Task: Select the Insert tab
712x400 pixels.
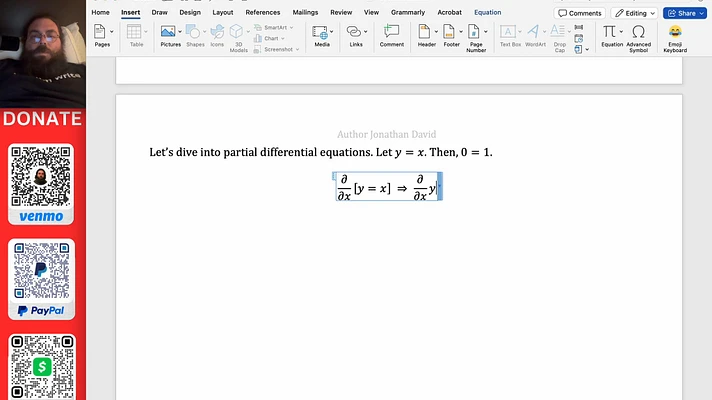Action: coord(130,13)
